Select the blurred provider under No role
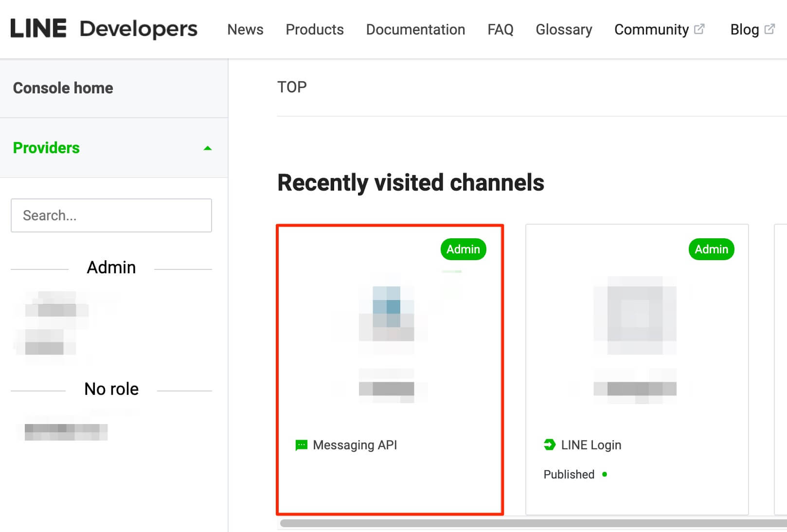The image size is (787, 532). tap(66, 431)
